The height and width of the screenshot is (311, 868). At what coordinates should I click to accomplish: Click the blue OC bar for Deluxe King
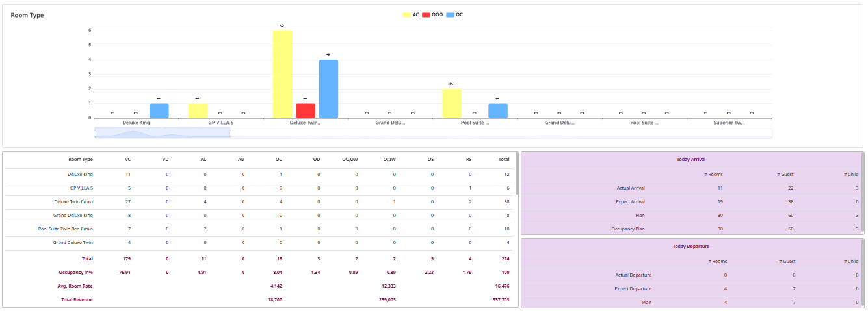[x=159, y=110]
